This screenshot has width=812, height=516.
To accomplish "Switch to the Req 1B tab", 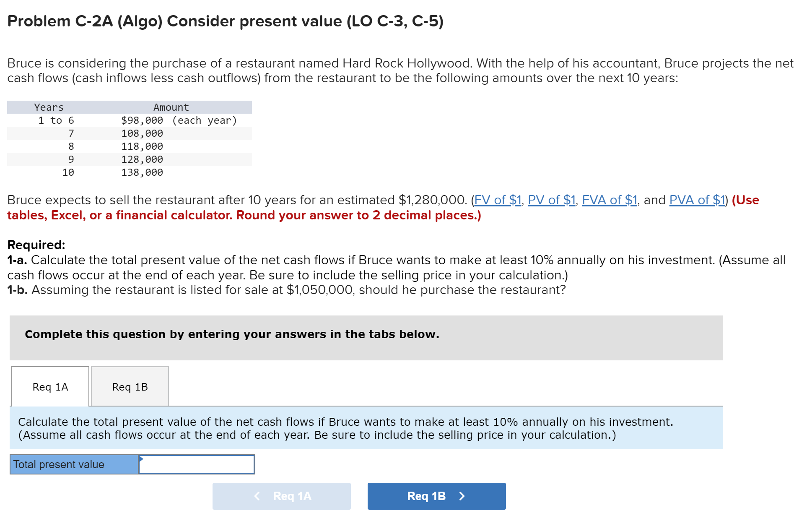I will [130, 387].
